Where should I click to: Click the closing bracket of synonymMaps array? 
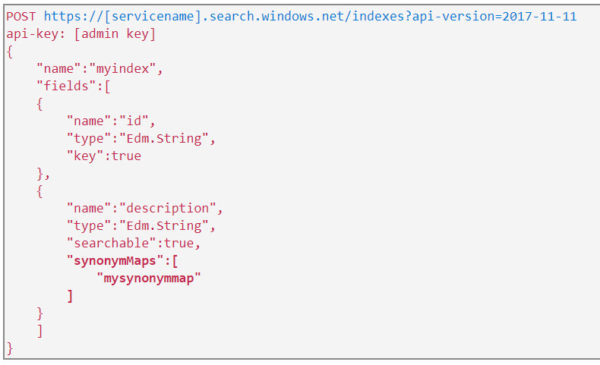pyautogui.click(x=70, y=296)
